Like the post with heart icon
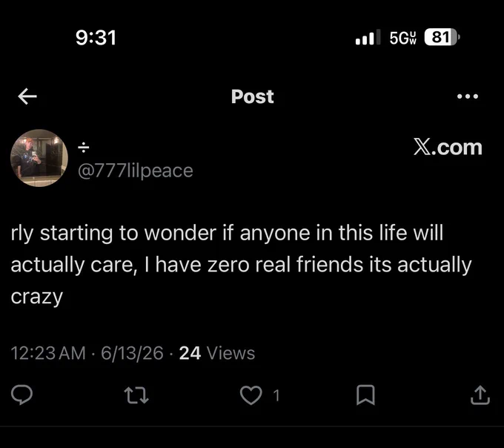 point(251,395)
